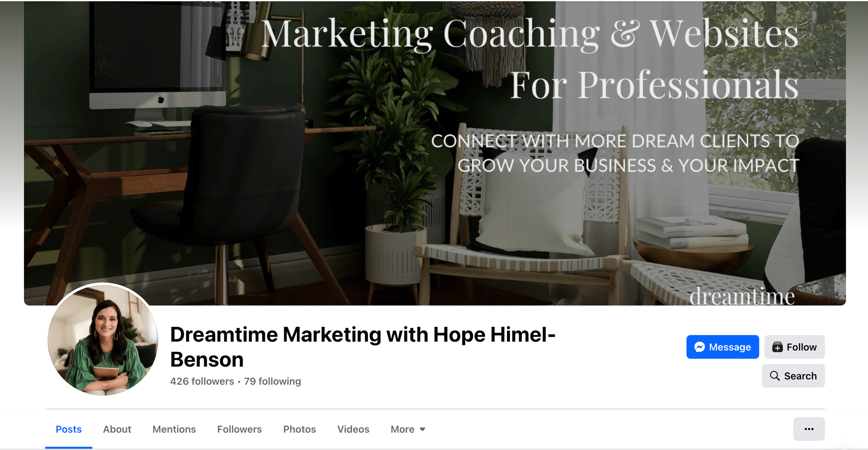Send a message with Message button
This screenshot has width=868, height=450.
coord(722,347)
